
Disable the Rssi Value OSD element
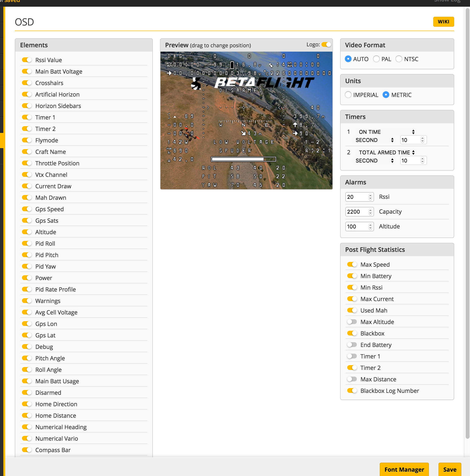click(27, 60)
